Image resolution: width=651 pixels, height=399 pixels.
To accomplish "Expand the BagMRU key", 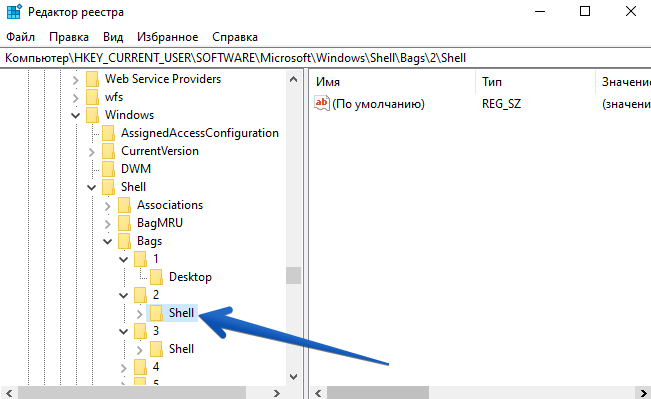I will pyautogui.click(x=108, y=224).
